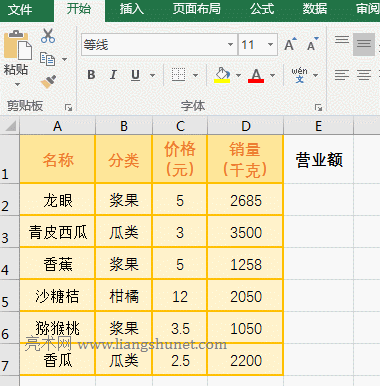This screenshot has height=386, width=380.
Task: Switch to the 开始 tab
Action: coord(79,9)
